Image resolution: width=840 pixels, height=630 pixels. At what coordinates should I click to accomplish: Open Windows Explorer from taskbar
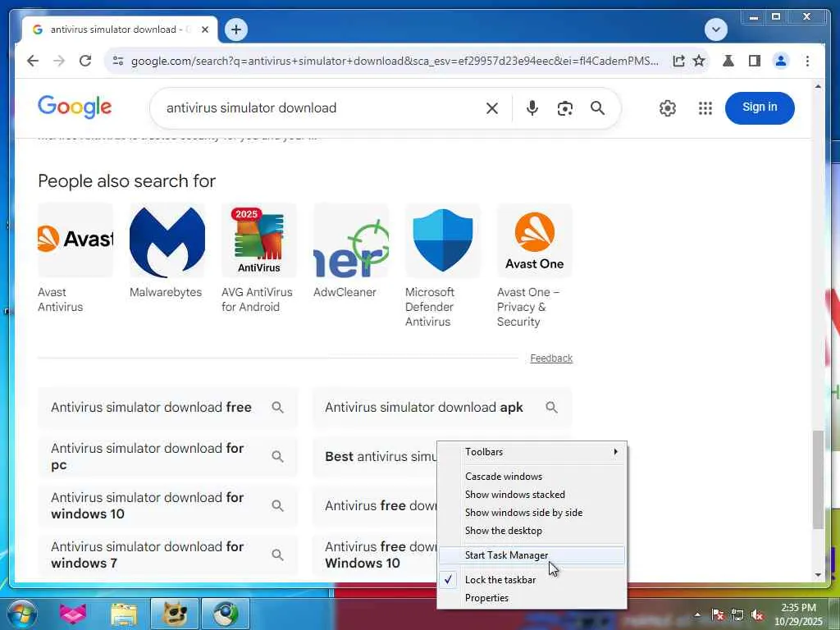[x=124, y=614]
